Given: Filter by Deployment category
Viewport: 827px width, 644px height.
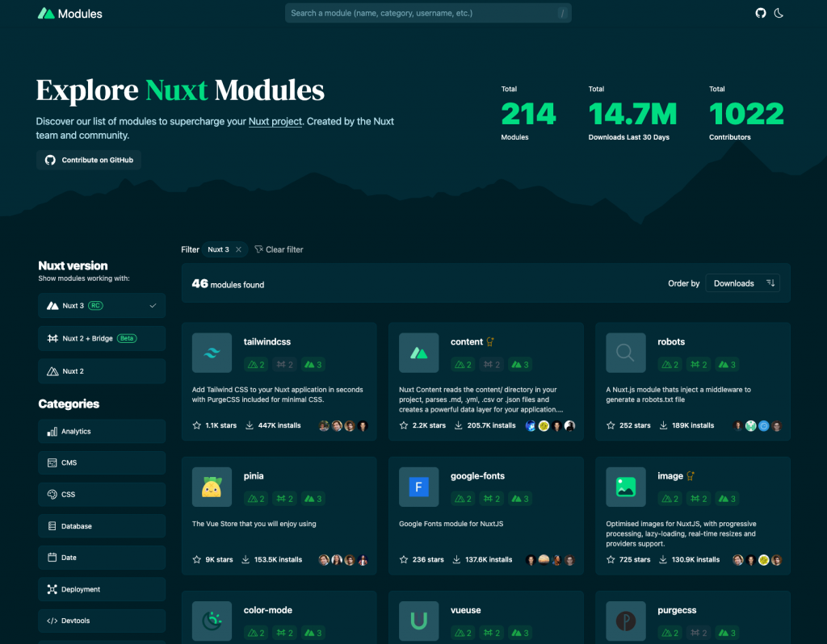Looking at the screenshot, I should pos(102,589).
